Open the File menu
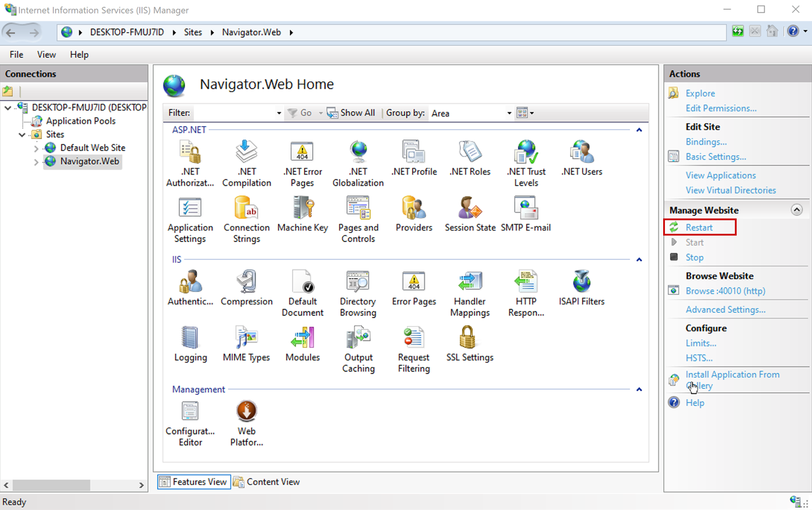 click(x=16, y=55)
